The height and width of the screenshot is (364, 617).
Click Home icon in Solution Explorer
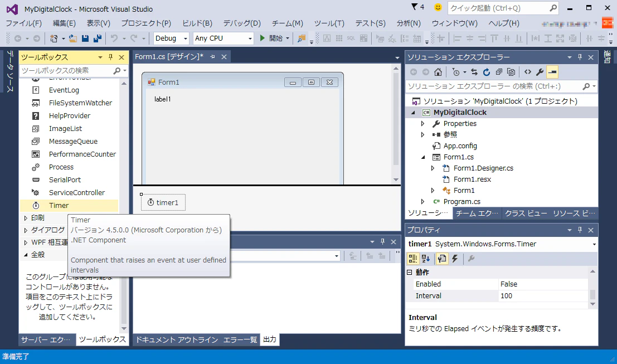click(438, 72)
